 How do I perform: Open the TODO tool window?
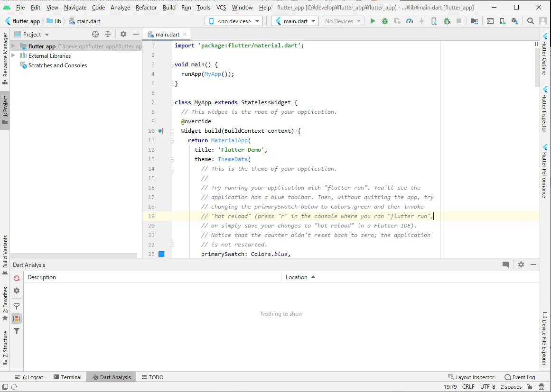[x=152, y=377]
